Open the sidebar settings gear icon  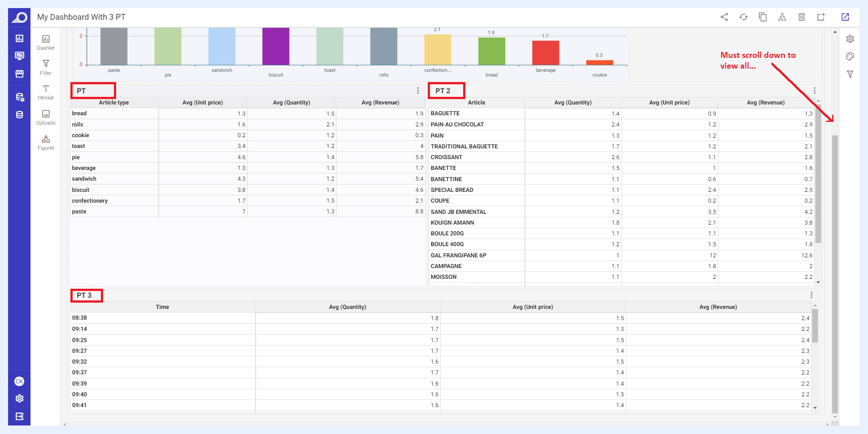19,399
